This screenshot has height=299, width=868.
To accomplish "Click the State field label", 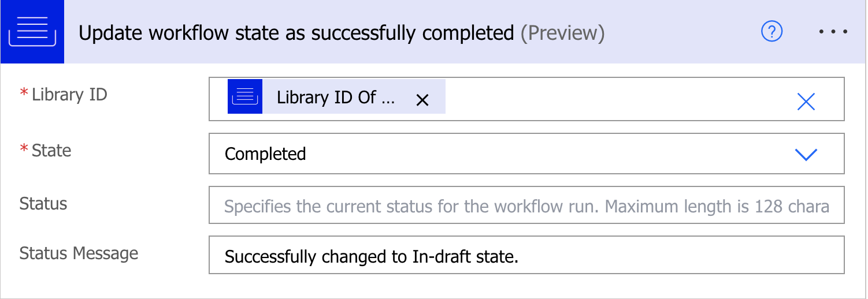I will pyautogui.click(x=51, y=151).
